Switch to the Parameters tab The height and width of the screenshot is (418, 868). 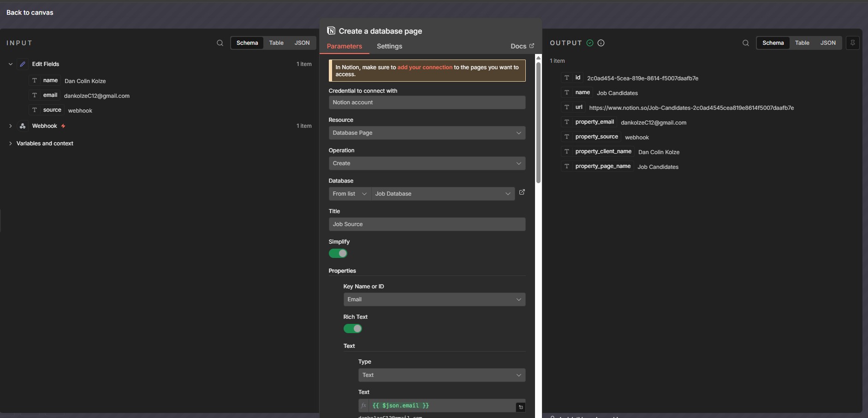345,46
